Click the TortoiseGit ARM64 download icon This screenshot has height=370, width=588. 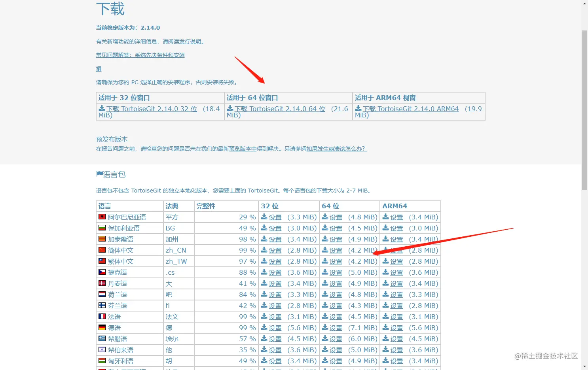[358, 108]
